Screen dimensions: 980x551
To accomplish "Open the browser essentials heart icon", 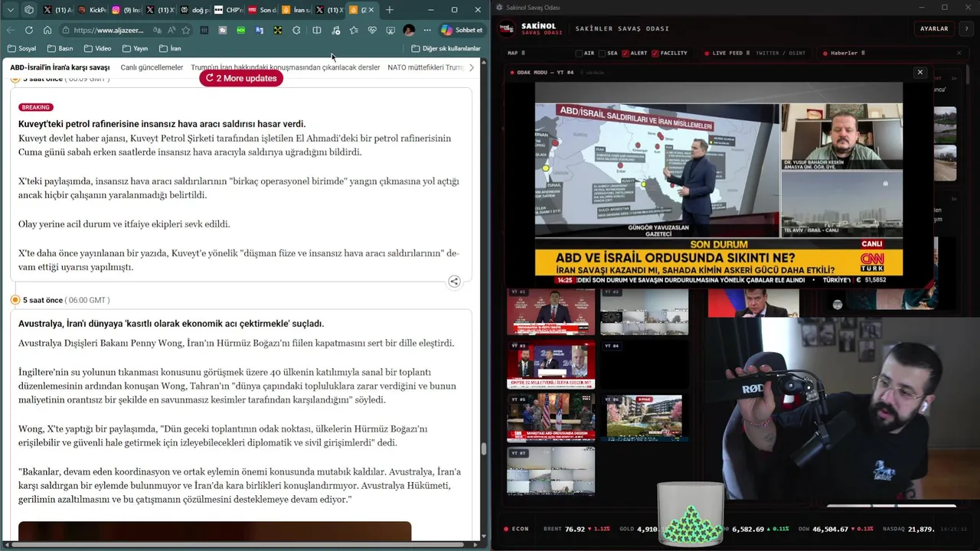I will pyautogui.click(x=372, y=30).
